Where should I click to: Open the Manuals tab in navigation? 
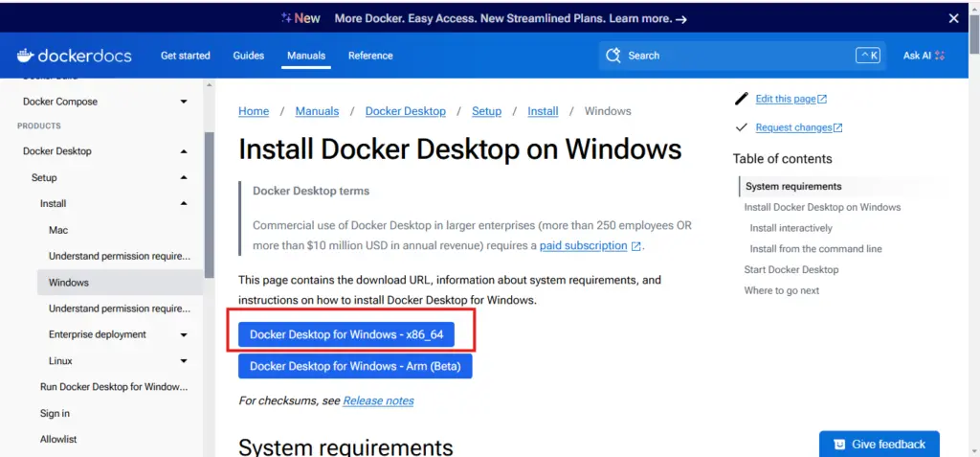[x=306, y=56]
